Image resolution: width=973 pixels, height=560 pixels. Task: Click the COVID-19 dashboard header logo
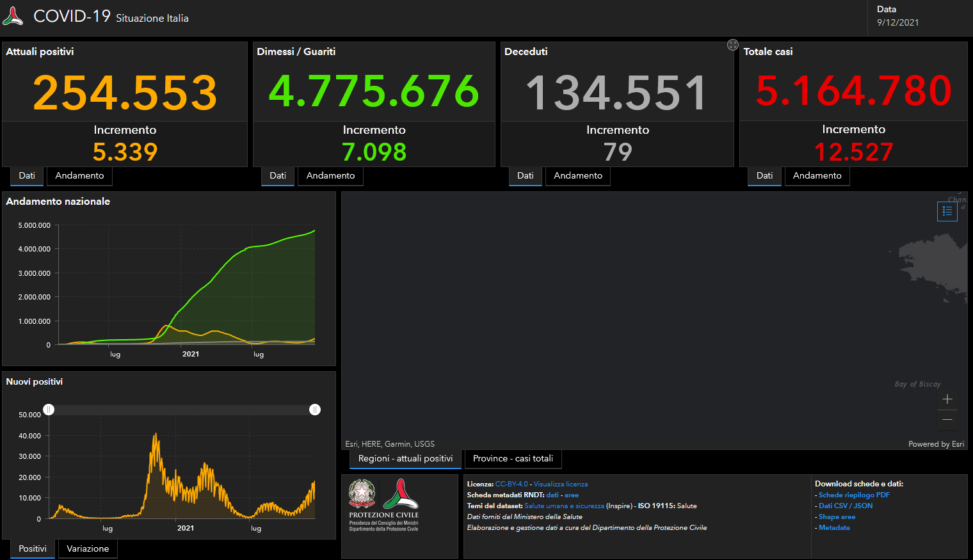click(13, 16)
